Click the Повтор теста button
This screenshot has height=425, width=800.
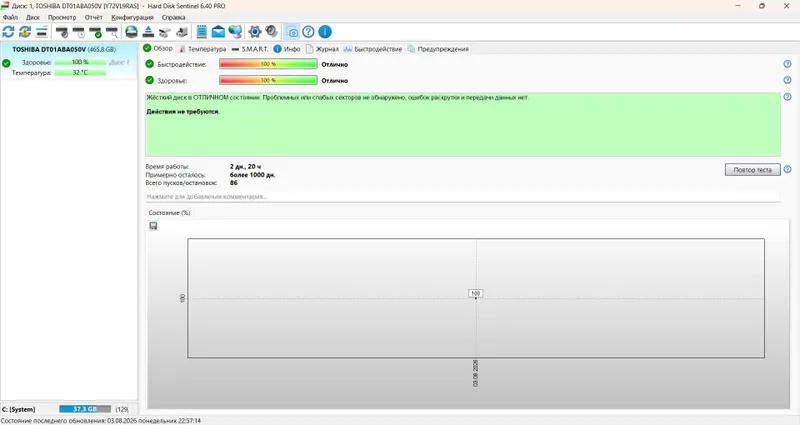tap(753, 170)
